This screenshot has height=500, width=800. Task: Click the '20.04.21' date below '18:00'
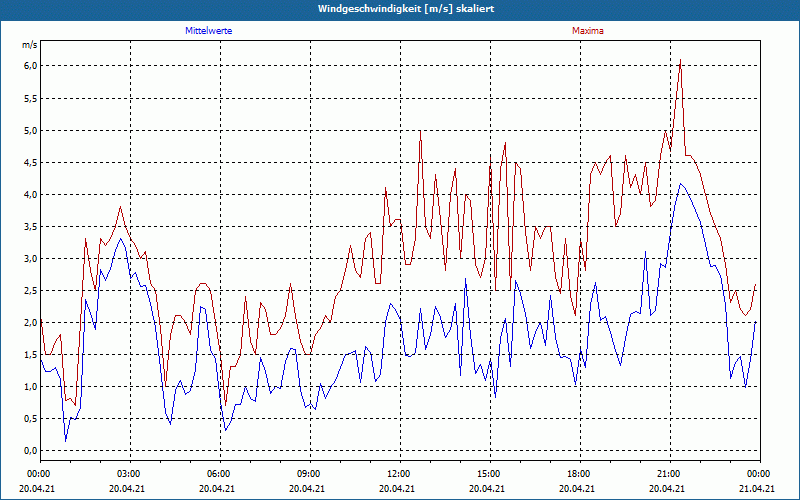[578, 488]
